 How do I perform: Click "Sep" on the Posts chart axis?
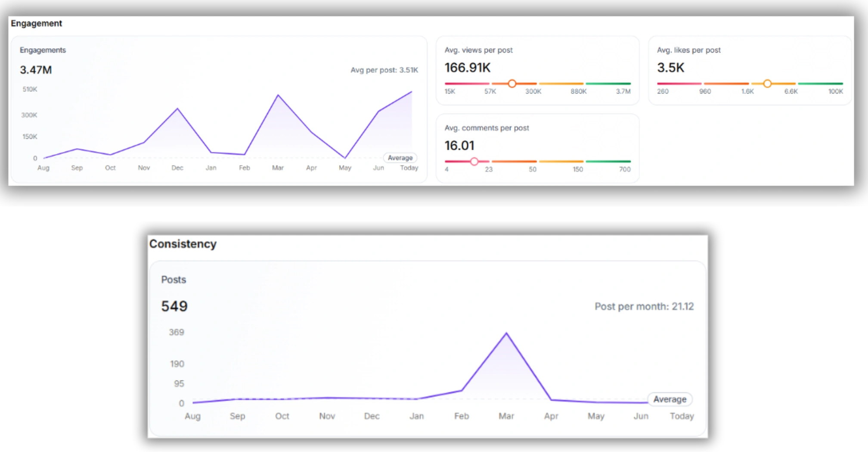pyautogui.click(x=237, y=416)
